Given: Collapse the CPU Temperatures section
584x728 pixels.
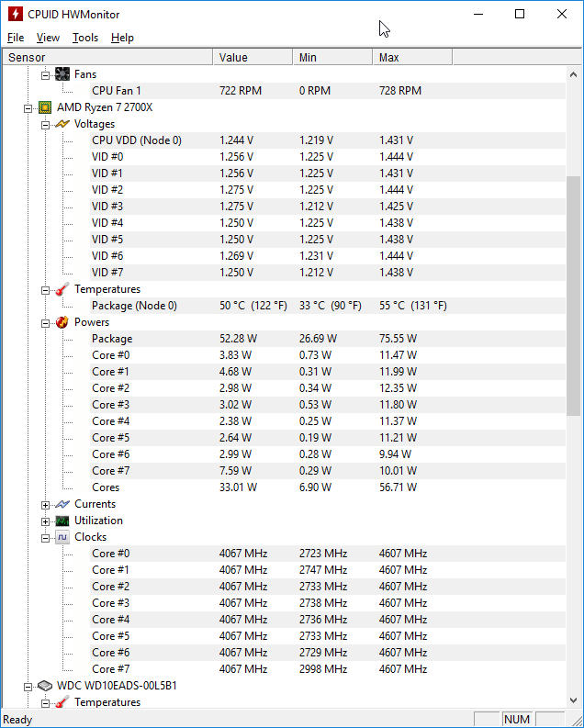Looking at the screenshot, I should coord(45,290).
